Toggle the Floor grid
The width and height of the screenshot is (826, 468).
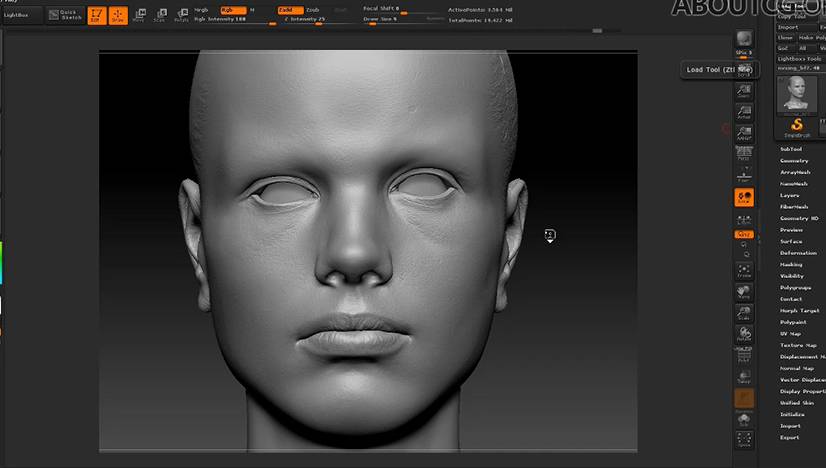point(744,176)
